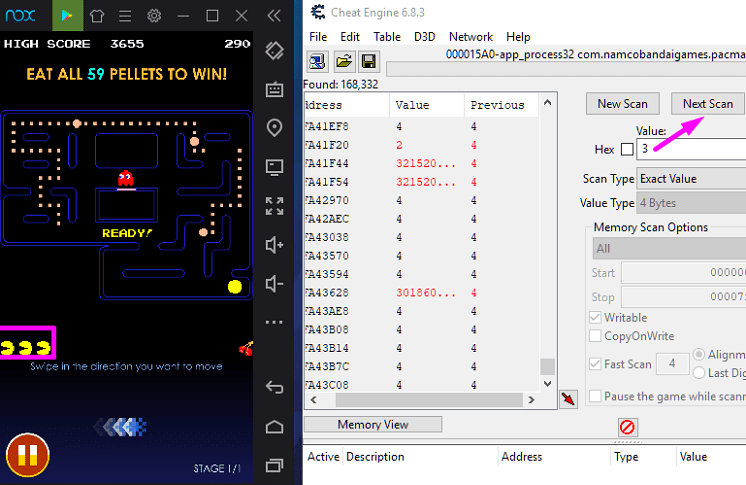Click the Next Scan button
The width and height of the screenshot is (746, 485).
coord(707,104)
